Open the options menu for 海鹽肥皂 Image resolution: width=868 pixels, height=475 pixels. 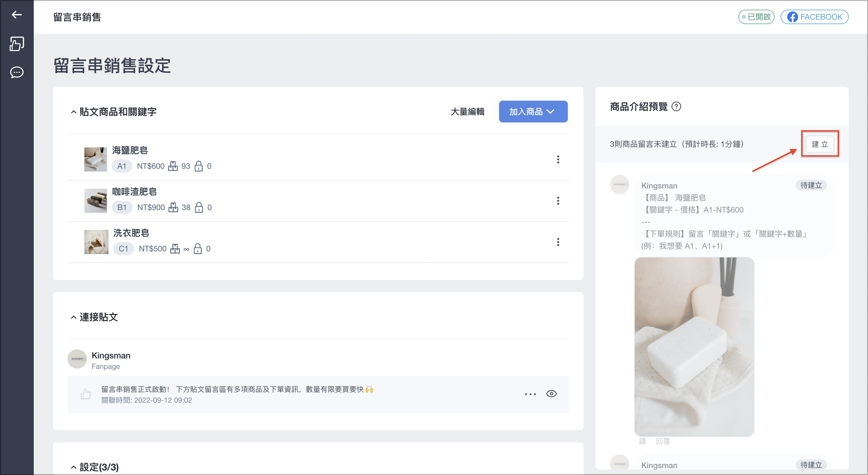pos(558,159)
